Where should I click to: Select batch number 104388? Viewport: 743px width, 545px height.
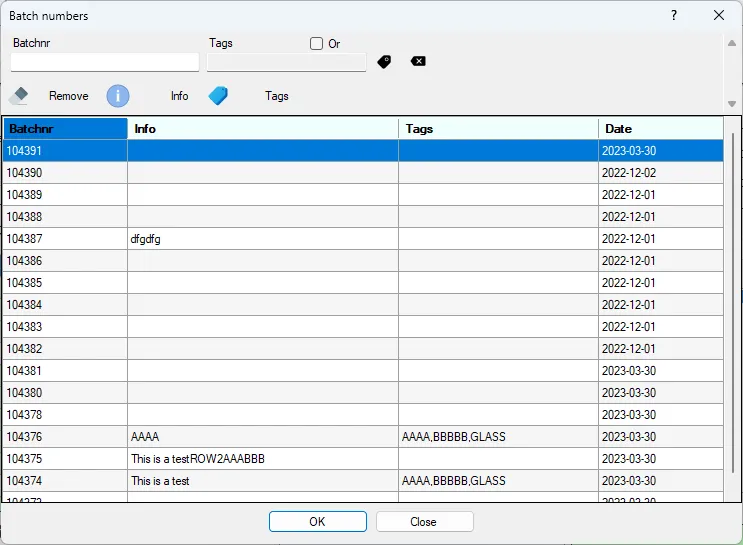coord(65,217)
